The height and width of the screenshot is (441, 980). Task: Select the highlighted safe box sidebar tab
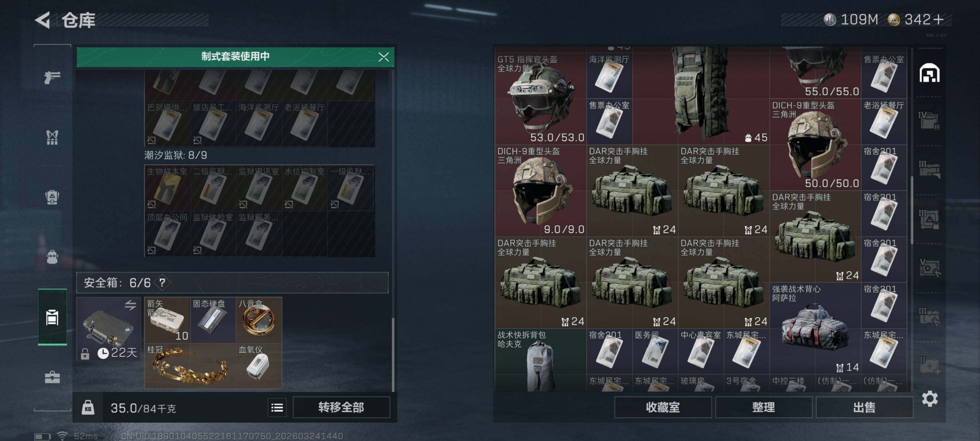click(x=52, y=317)
